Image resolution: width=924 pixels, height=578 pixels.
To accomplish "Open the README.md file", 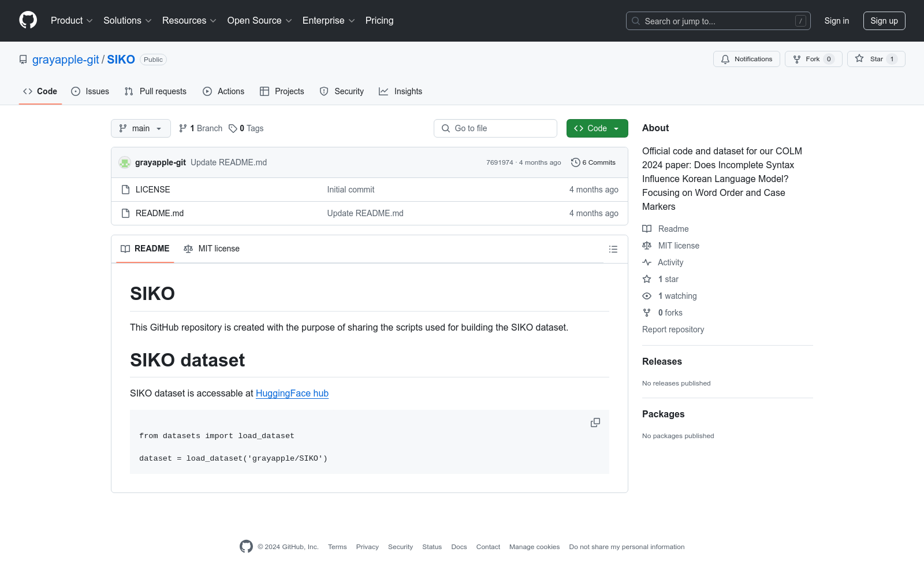I will (x=159, y=213).
